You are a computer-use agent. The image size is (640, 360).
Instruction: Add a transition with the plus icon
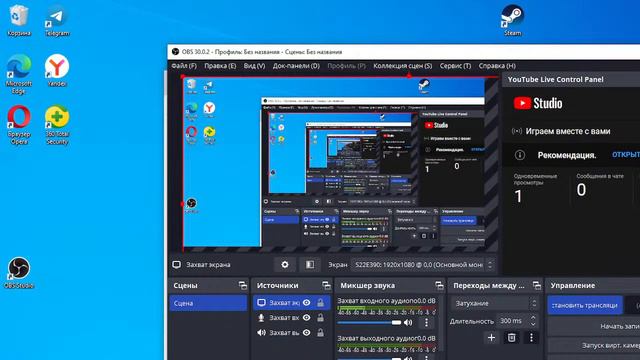tap(491, 338)
